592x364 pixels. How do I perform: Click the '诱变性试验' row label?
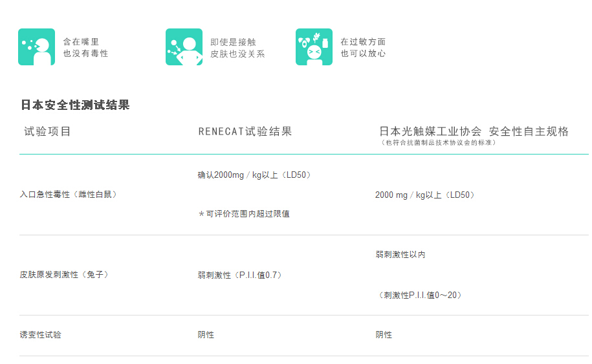tap(41, 335)
